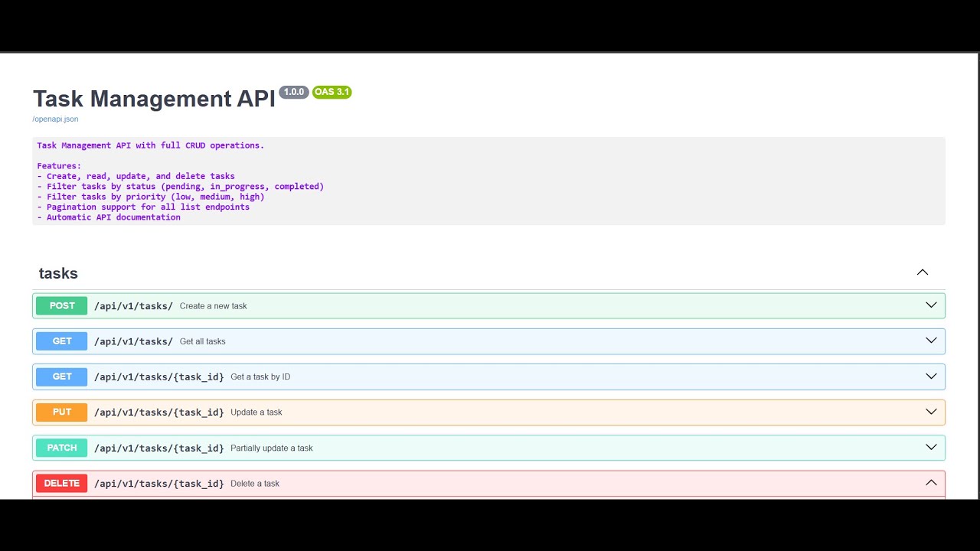This screenshot has width=980, height=551.
Task: Click the 'Features:' line in the description
Action: pyautogui.click(x=59, y=165)
